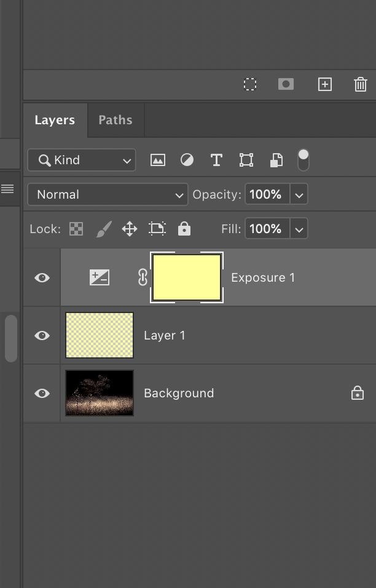This screenshot has width=376, height=588.
Task: Load path as selection icon
Action: (250, 84)
